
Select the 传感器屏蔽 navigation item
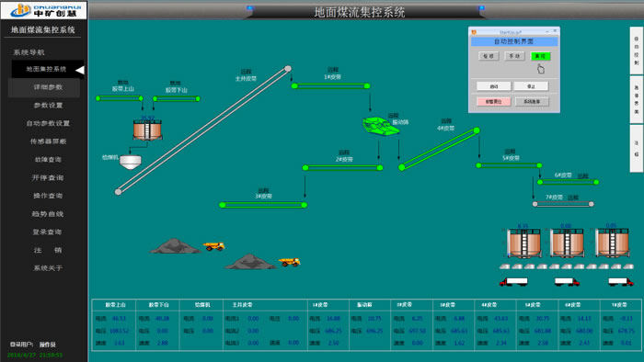(48, 141)
